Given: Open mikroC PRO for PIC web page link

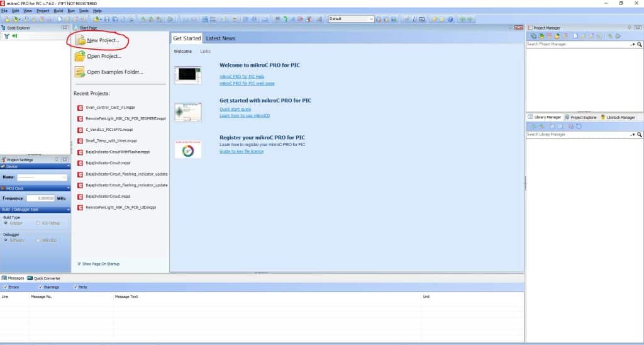Looking at the screenshot, I should (x=247, y=83).
